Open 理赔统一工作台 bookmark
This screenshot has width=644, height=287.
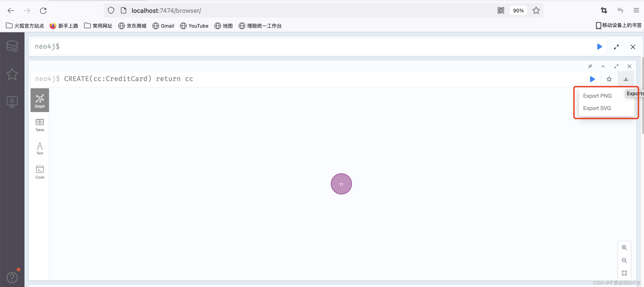point(260,26)
